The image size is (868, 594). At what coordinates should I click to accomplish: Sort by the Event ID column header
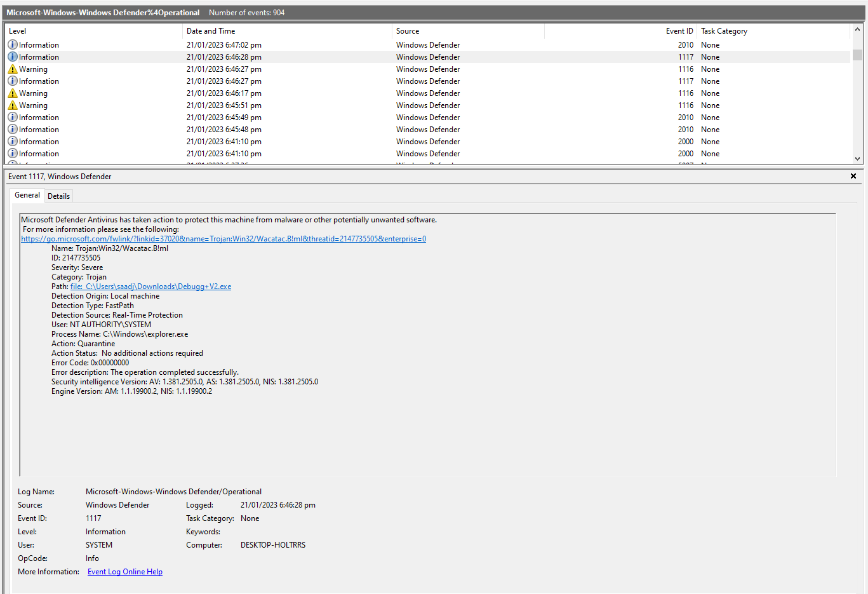point(620,31)
